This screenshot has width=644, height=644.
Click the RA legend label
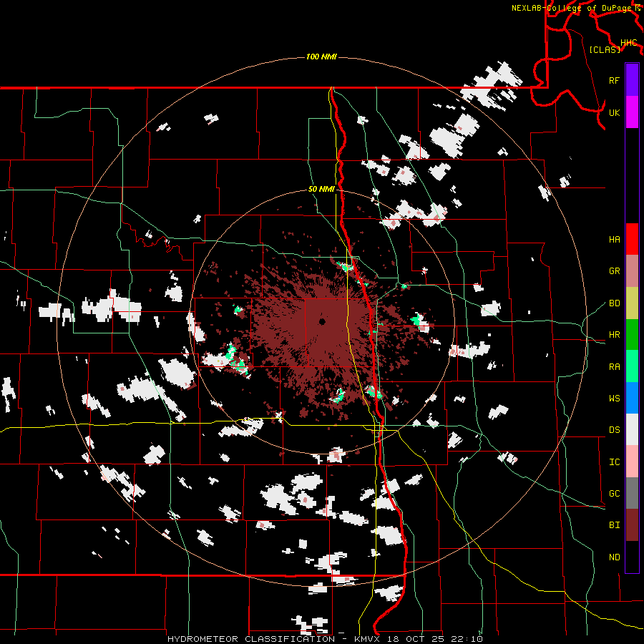coord(614,367)
